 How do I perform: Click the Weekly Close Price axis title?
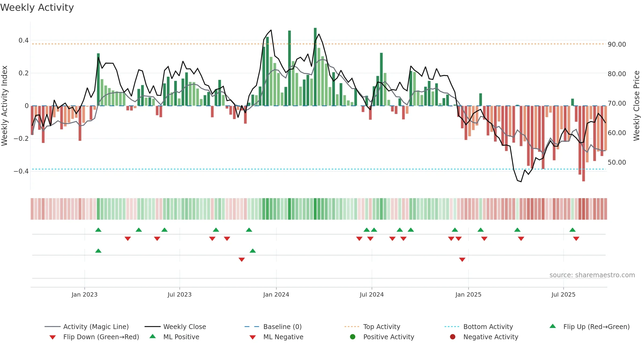click(x=636, y=106)
